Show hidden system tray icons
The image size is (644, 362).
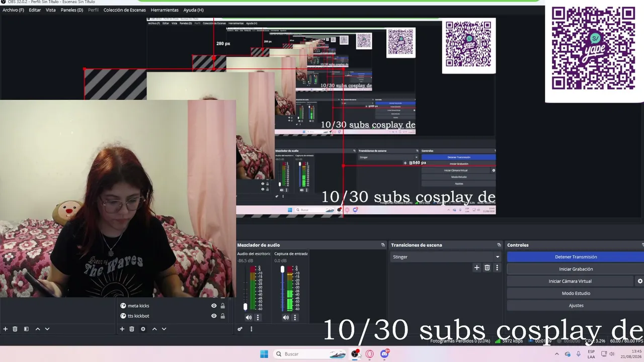556,354
